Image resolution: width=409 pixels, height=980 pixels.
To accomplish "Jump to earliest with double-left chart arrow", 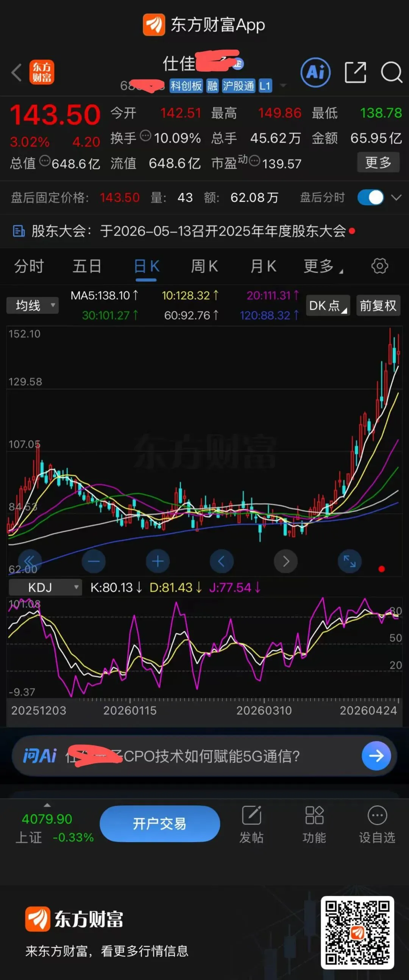I will point(30,561).
